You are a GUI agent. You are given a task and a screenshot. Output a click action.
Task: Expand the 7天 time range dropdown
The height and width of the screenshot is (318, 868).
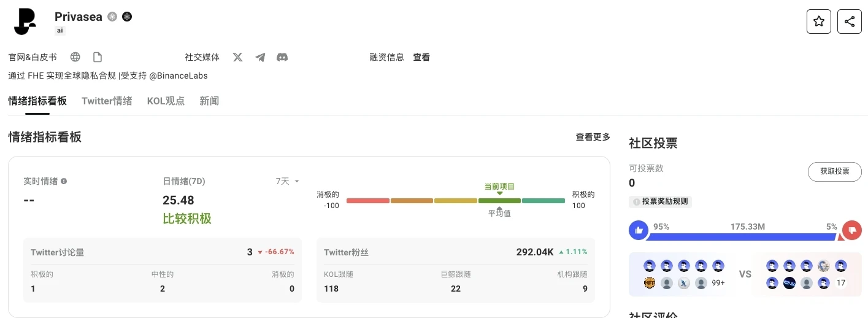tap(287, 181)
